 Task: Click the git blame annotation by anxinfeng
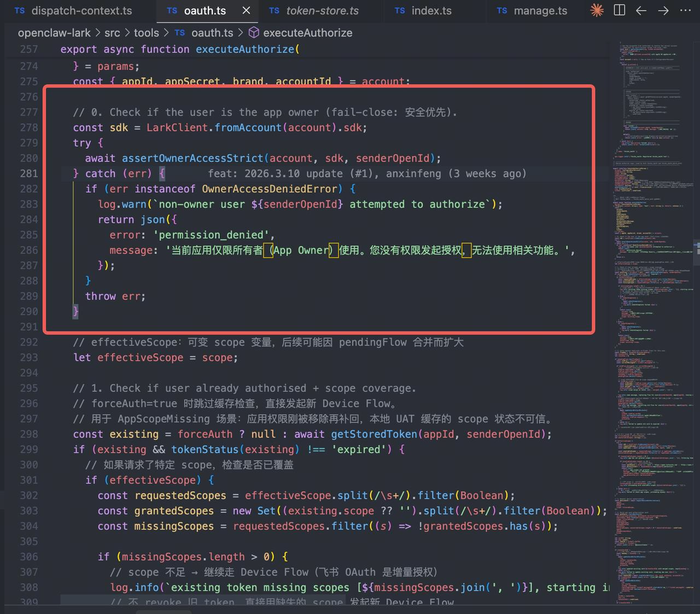pos(367,173)
